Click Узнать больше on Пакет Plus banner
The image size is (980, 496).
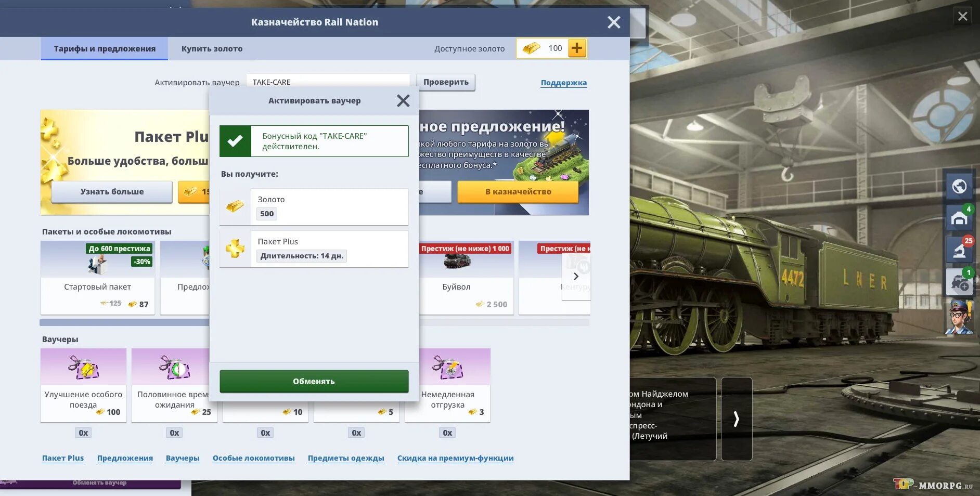click(112, 191)
